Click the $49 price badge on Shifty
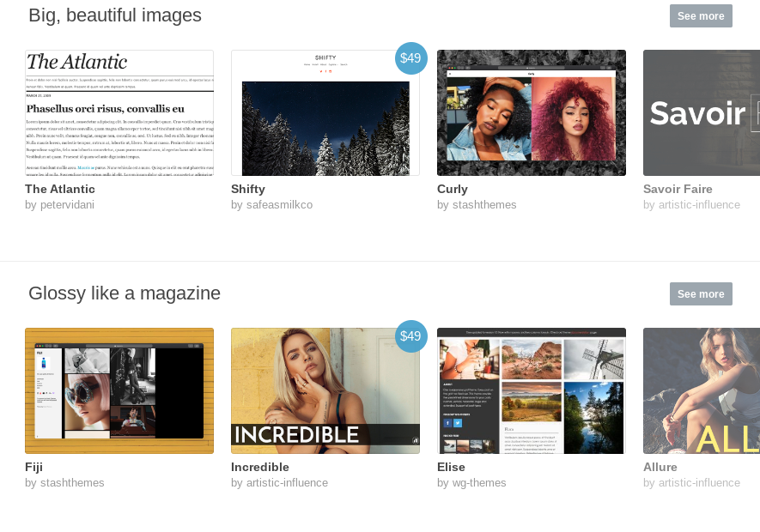This screenshot has height=532, width=760. (x=411, y=58)
